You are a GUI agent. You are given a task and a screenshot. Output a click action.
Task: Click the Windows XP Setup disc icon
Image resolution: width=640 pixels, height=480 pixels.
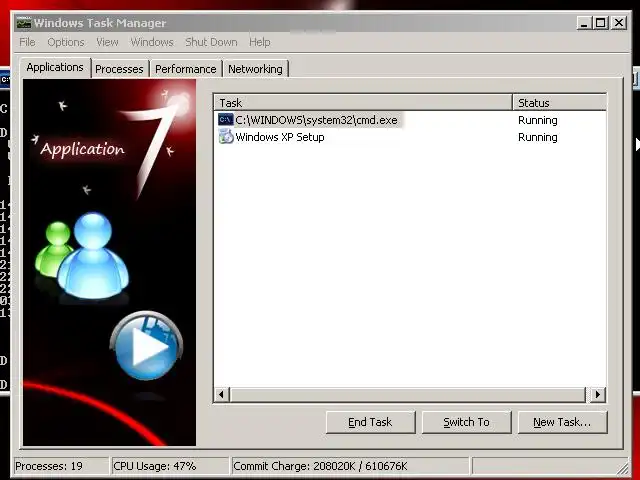[226, 137]
